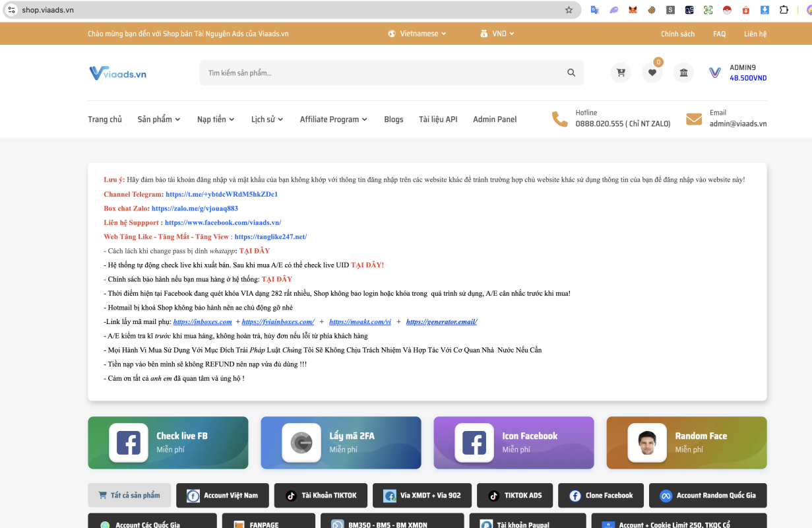Go to Tài liệu API page
The width and height of the screenshot is (812, 528).
click(x=437, y=119)
